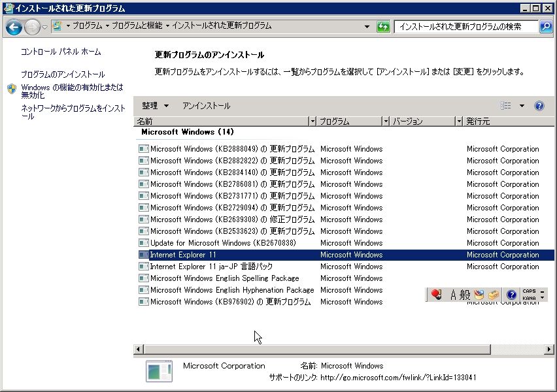Click the icon of KB2670838 update
Screen dimensions: 557x392
coord(144,243)
